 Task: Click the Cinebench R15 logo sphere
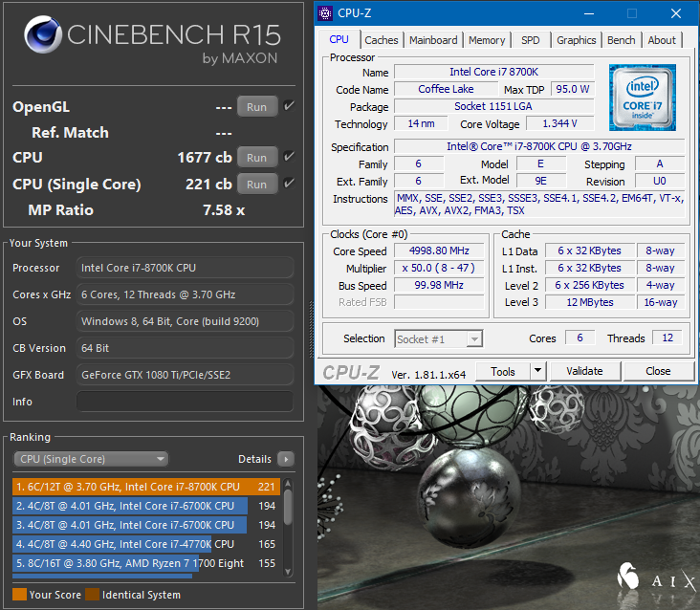(x=43, y=34)
